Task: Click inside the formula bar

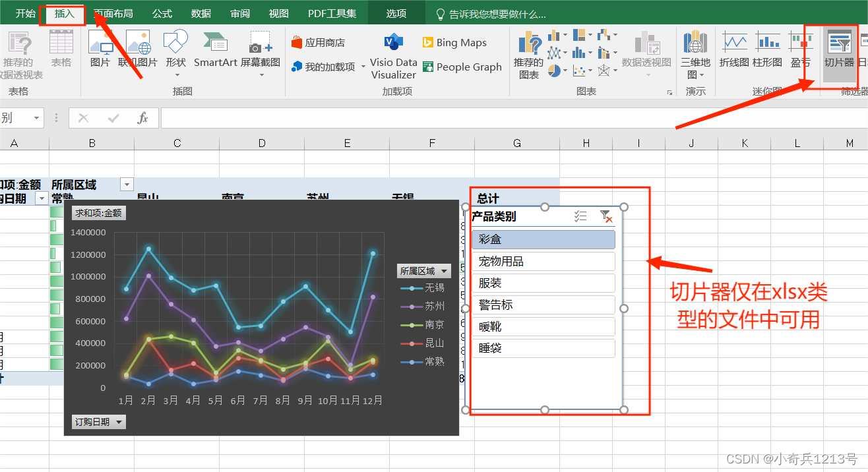Action: 514,118
